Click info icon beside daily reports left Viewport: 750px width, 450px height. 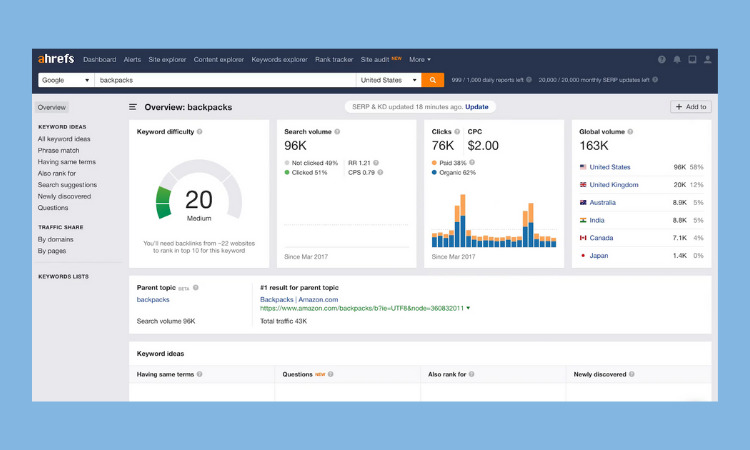tap(529, 80)
